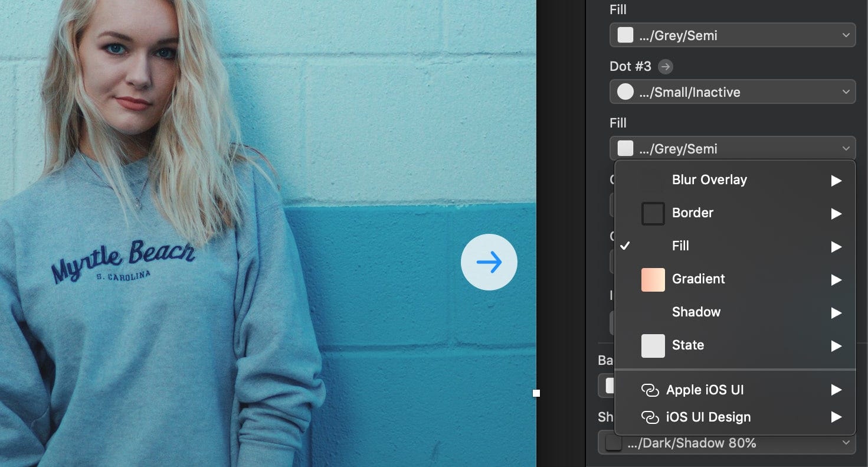Click the light grey State swatch
Image resolution: width=868 pixels, height=467 pixels.
653,346
